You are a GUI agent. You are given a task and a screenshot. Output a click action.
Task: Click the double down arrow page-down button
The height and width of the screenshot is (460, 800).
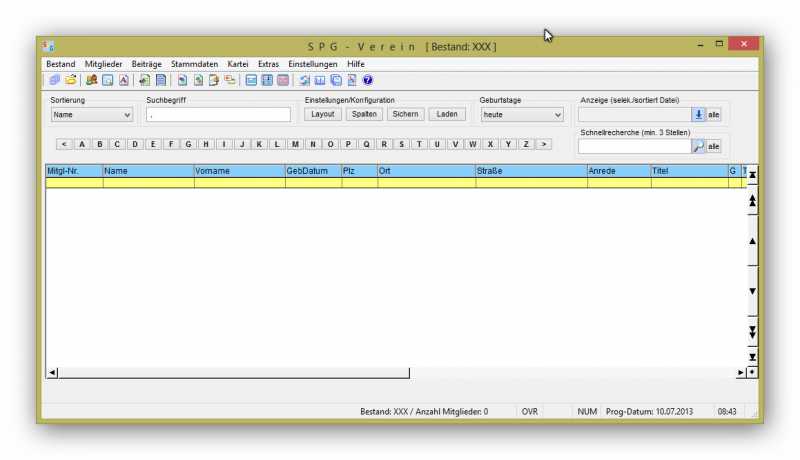(752, 332)
